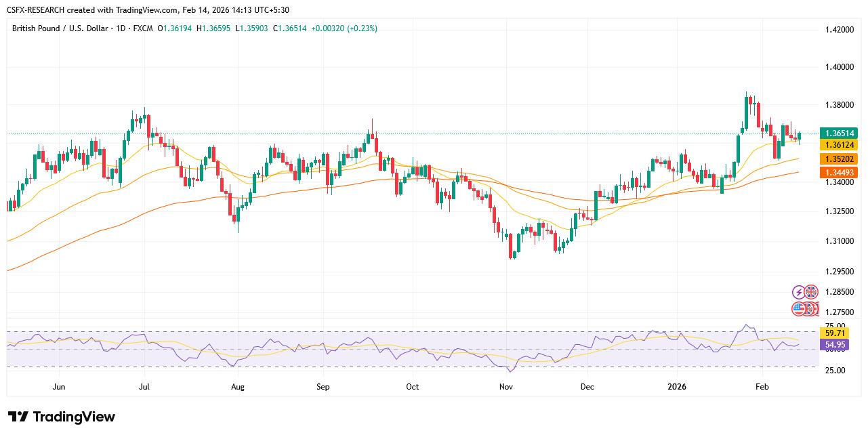Click the orange 1.35202 moving average label
Image resolution: width=868 pixels, height=437 pixels.
tap(838, 159)
